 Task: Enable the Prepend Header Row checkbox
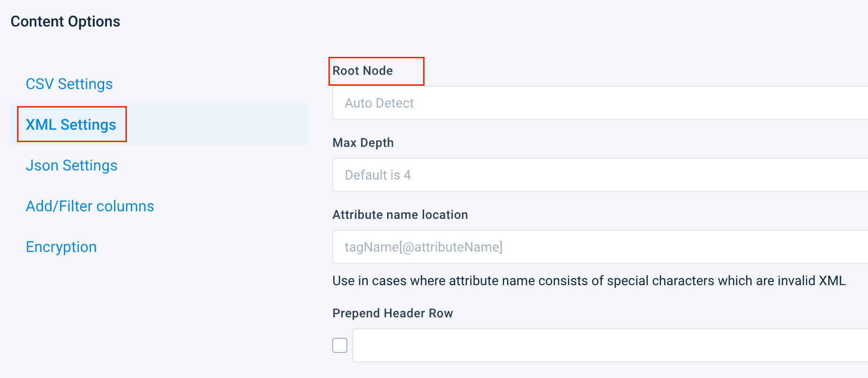tap(340, 345)
